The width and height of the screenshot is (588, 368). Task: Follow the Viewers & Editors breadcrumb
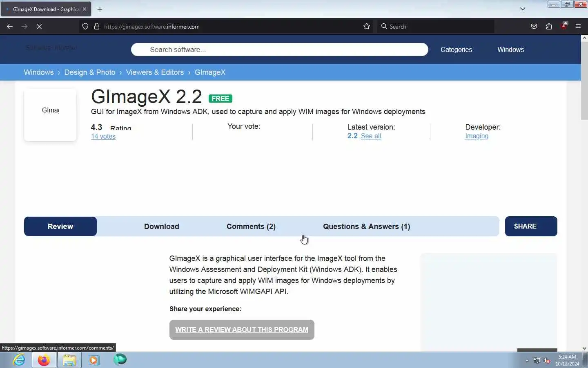coord(155,72)
